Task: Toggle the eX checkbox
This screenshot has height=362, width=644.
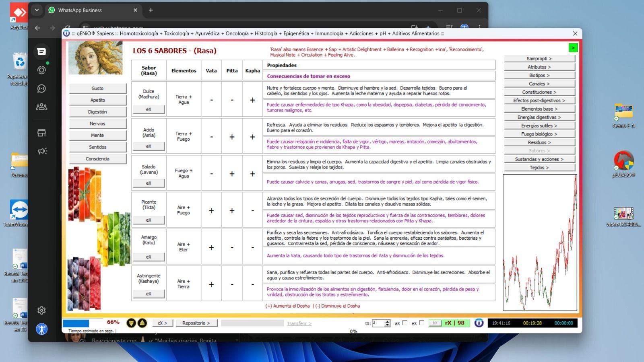Action: tap(421, 323)
